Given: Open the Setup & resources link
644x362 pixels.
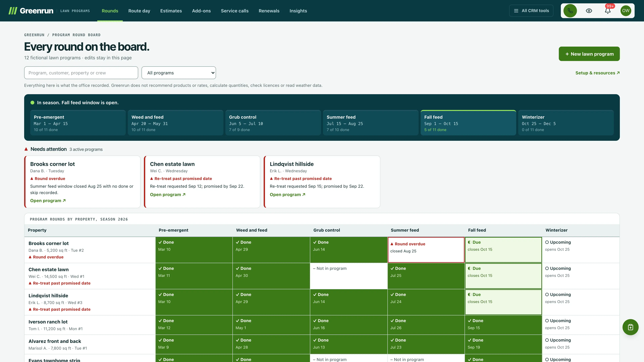Looking at the screenshot, I should [597, 73].
